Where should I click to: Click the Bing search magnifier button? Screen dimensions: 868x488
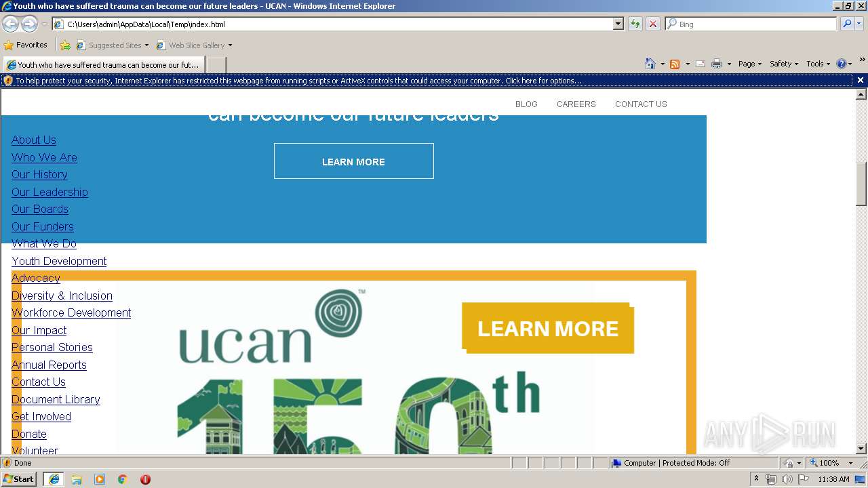click(x=846, y=24)
